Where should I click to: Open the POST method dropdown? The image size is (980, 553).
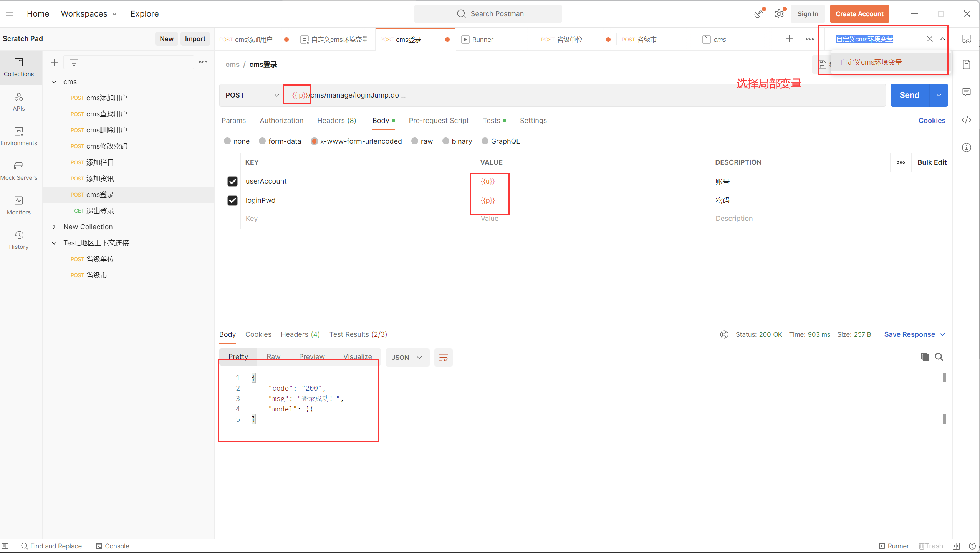tap(252, 95)
